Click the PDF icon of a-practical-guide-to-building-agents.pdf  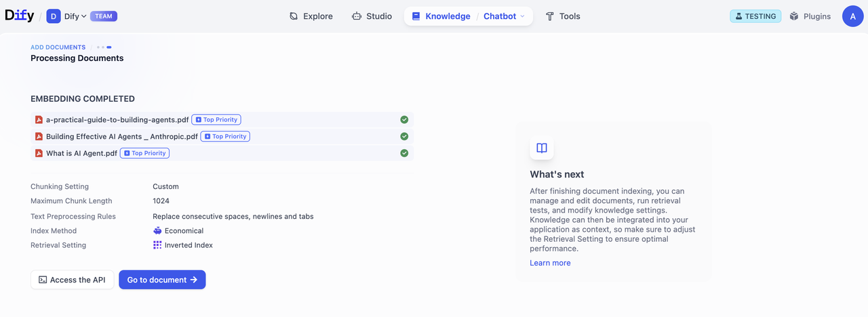39,120
